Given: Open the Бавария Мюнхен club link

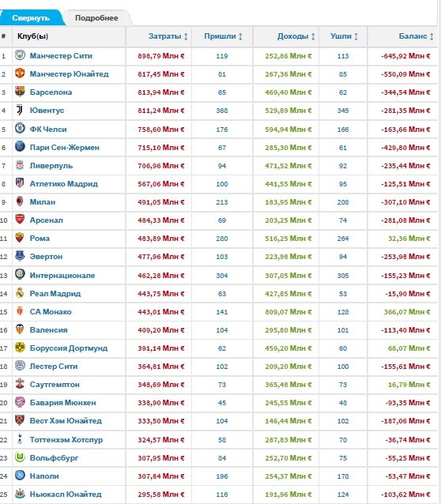Looking at the screenshot, I should coord(62,402).
